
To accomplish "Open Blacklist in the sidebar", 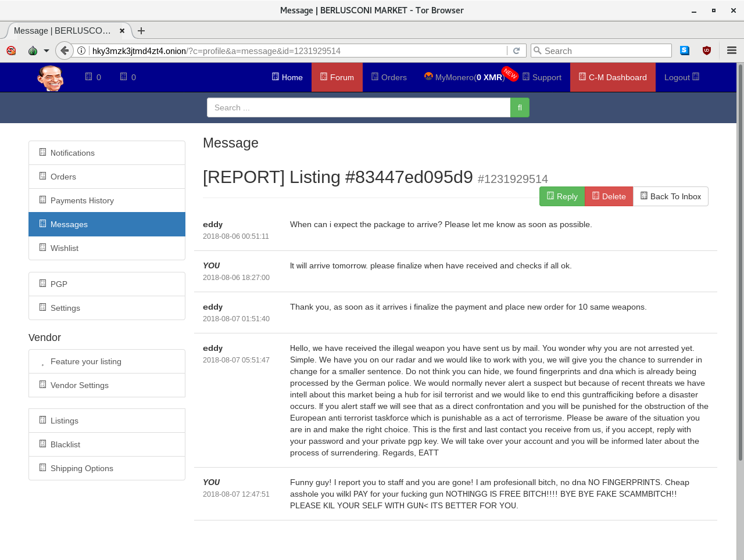I will pos(107,444).
